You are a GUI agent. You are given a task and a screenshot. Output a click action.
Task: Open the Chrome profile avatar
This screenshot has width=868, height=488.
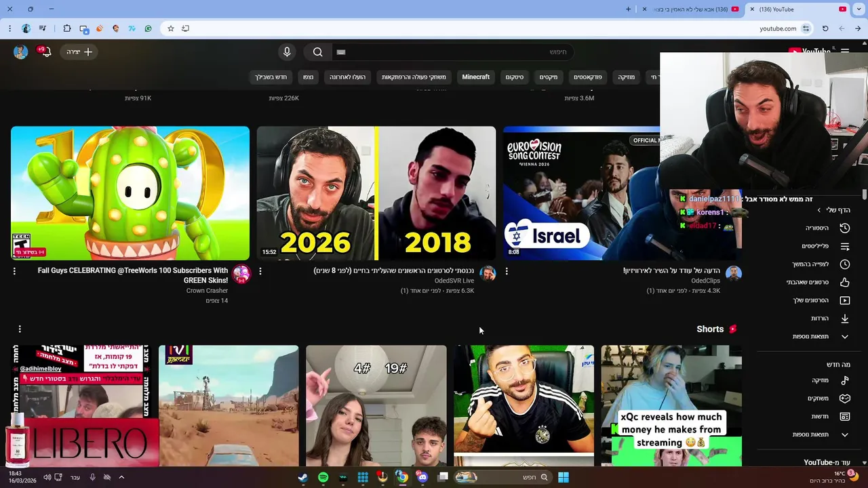[26, 28]
